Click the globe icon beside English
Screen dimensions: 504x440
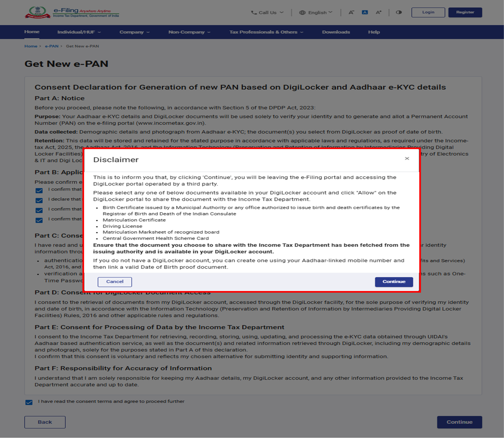(302, 13)
